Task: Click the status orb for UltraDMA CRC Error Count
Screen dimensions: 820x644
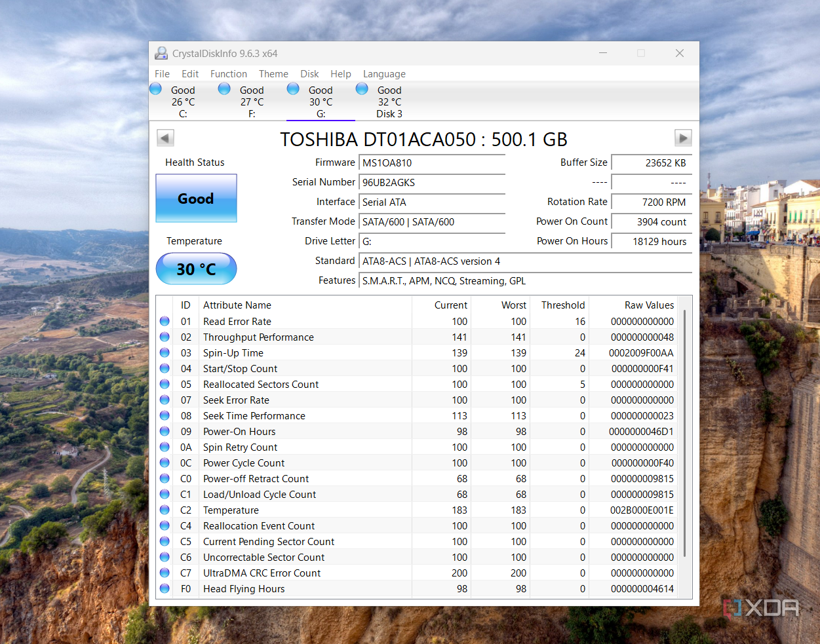Action: 165,573
